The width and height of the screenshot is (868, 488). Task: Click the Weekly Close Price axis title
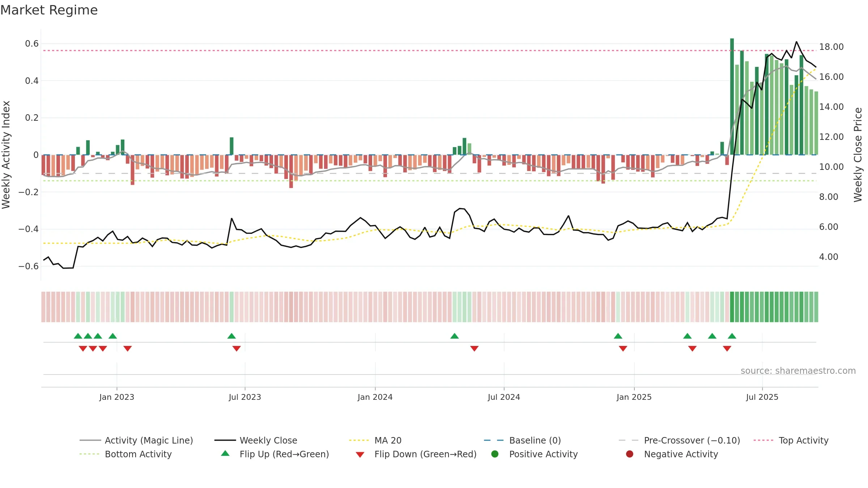coord(858,155)
